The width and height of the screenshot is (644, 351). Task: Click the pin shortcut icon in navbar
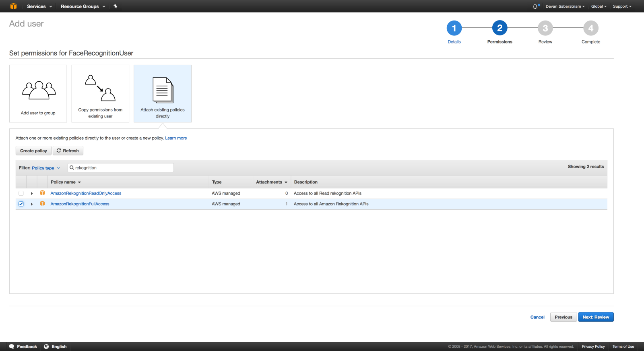(116, 6)
